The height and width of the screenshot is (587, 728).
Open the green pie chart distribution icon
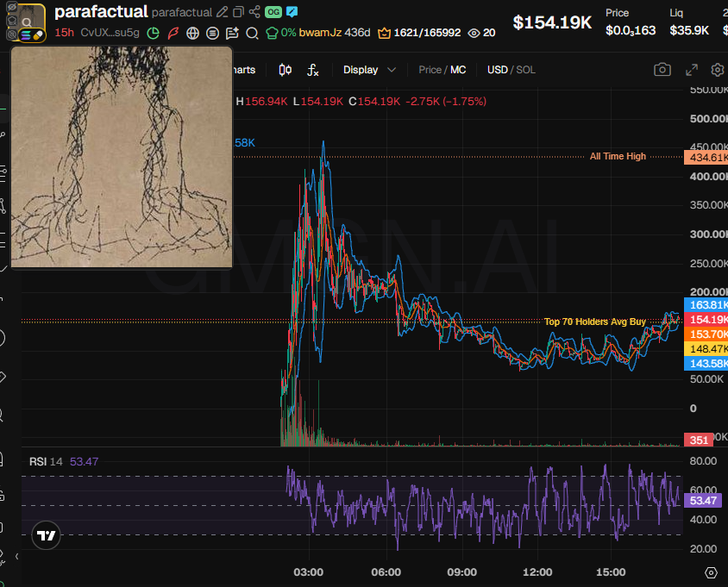[153, 33]
